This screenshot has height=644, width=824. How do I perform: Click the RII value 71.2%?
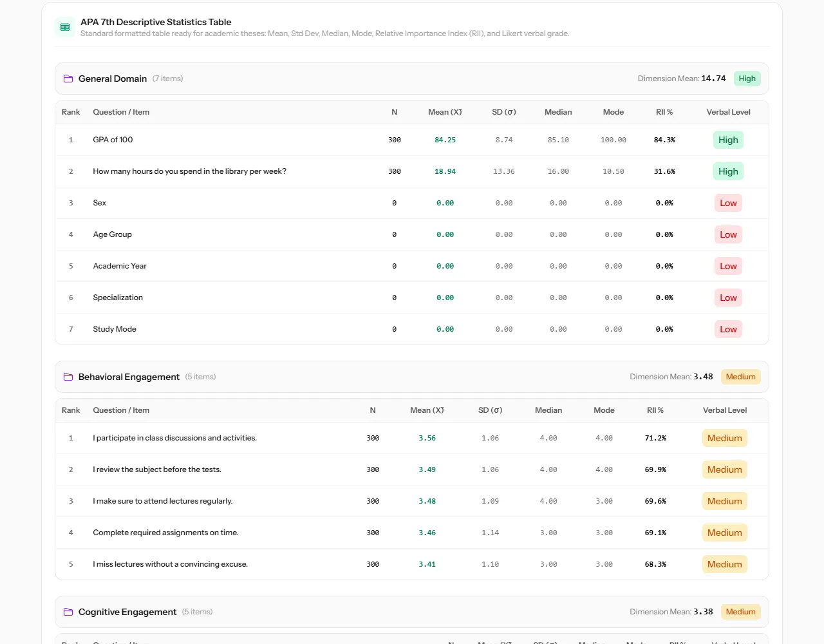pos(655,438)
